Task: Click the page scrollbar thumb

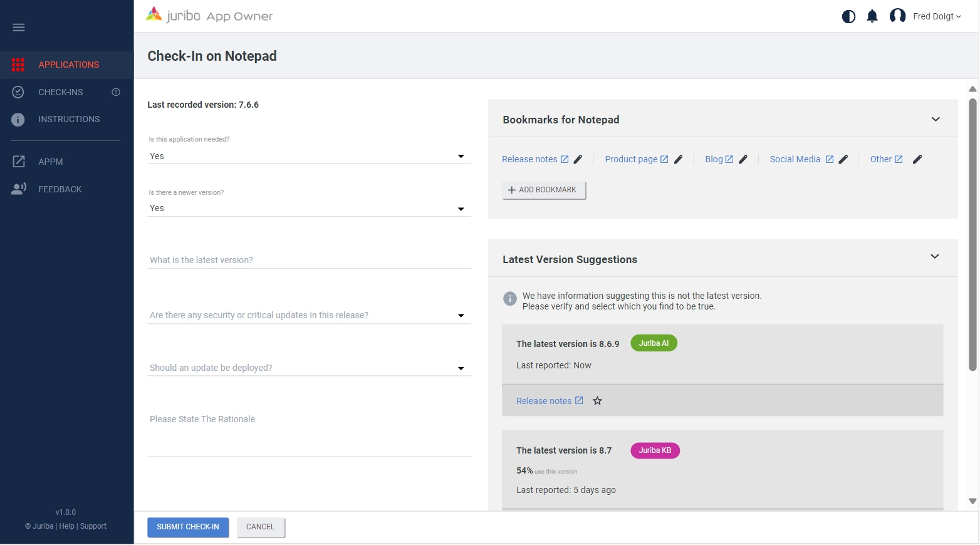Action: click(972, 234)
